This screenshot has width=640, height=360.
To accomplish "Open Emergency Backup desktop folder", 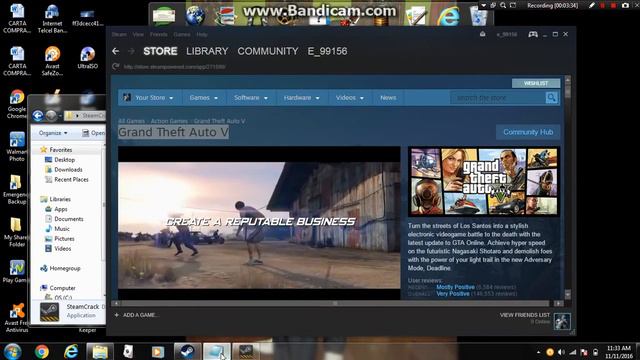I will pyautogui.click(x=16, y=189).
